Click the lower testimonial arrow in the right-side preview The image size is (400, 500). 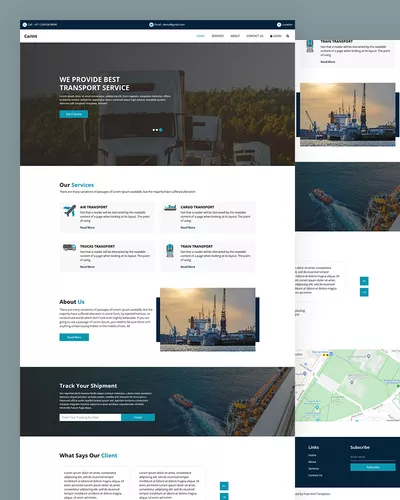coord(364,292)
